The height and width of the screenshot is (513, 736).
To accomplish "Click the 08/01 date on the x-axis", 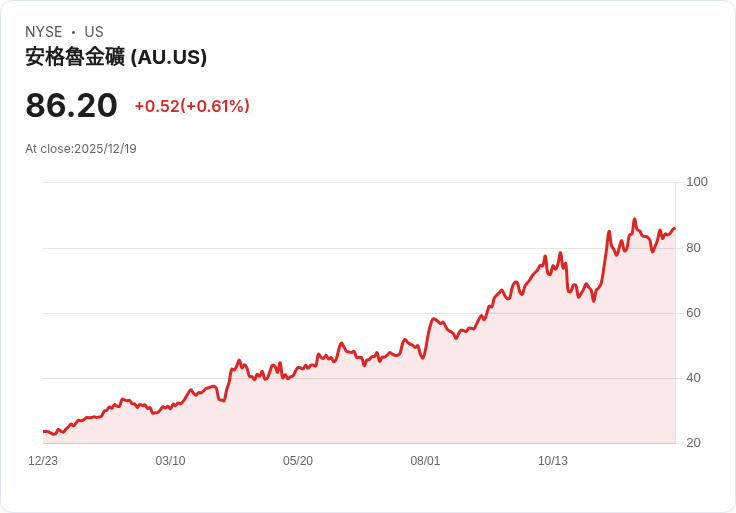I will tap(425, 461).
